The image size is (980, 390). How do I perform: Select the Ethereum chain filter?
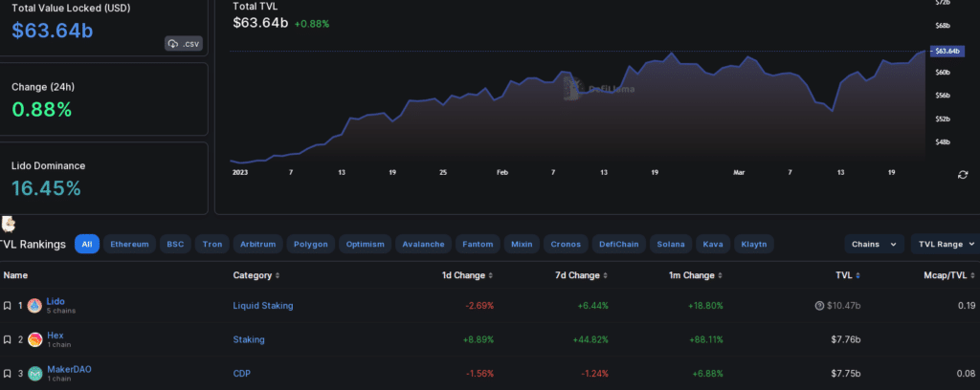tap(129, 244)
